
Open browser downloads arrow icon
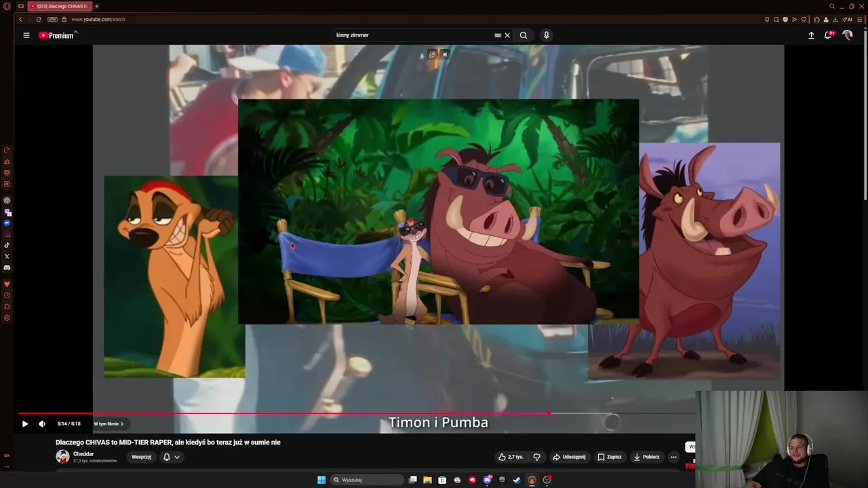pyautogui.click(x=835, y=19)
